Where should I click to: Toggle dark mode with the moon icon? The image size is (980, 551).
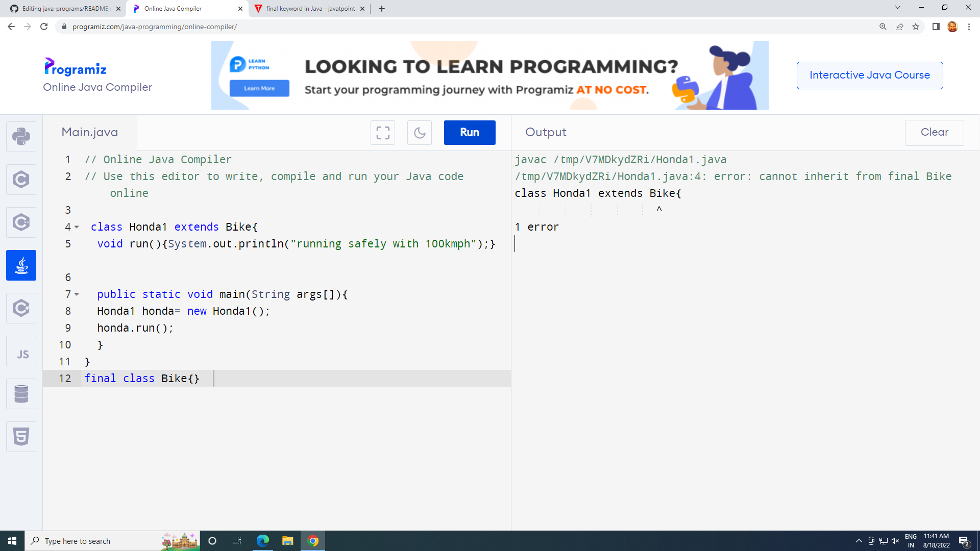[x=419, y=133]
